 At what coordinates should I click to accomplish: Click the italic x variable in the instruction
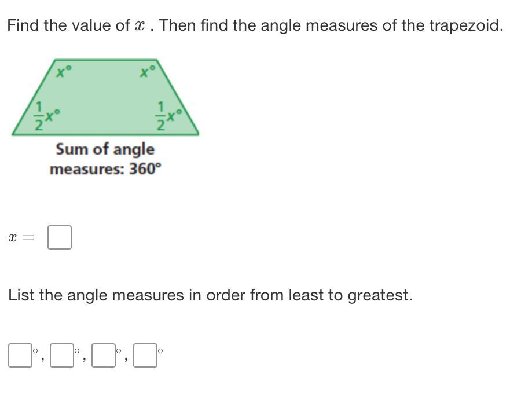(x=139, y=26)
